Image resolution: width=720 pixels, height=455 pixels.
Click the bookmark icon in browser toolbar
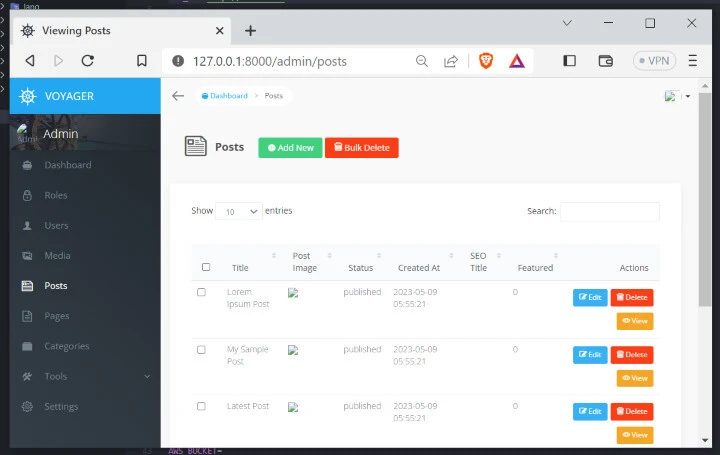click(x=142, y=61)
